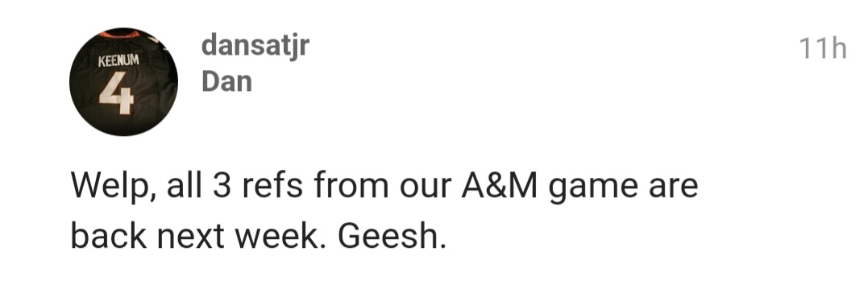
Task: Open the Keenum jersey profile avatar
Action: click(123, 82)
